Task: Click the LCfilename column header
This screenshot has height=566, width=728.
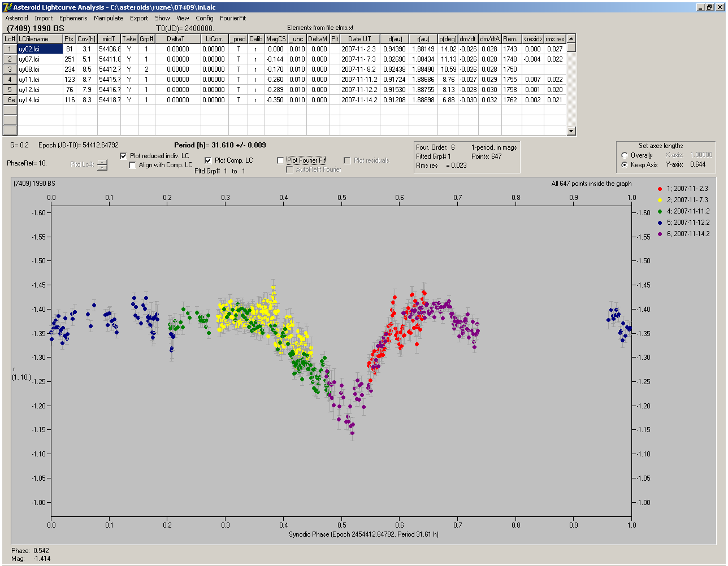Action: (40, 39)
